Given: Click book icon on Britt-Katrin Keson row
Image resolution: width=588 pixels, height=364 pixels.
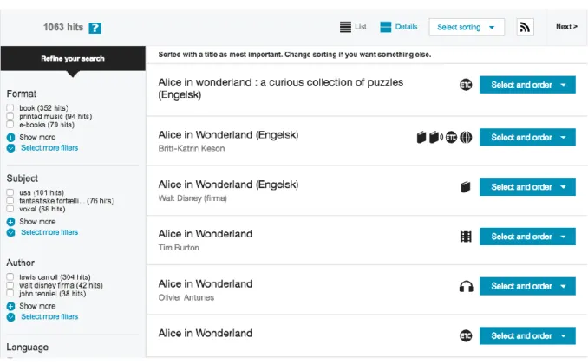Looking at the screenshot, I should click(x=421, y=137).
